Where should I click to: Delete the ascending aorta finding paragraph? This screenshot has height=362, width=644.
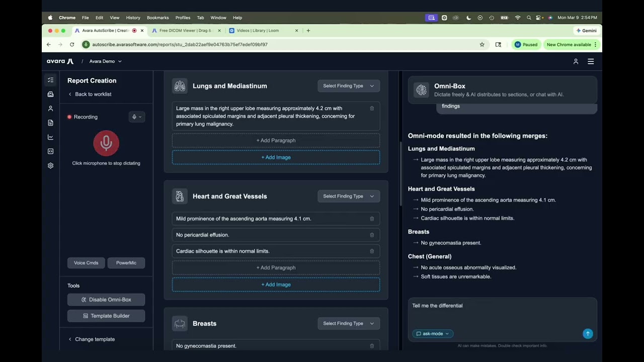click(x=372, y=219)
